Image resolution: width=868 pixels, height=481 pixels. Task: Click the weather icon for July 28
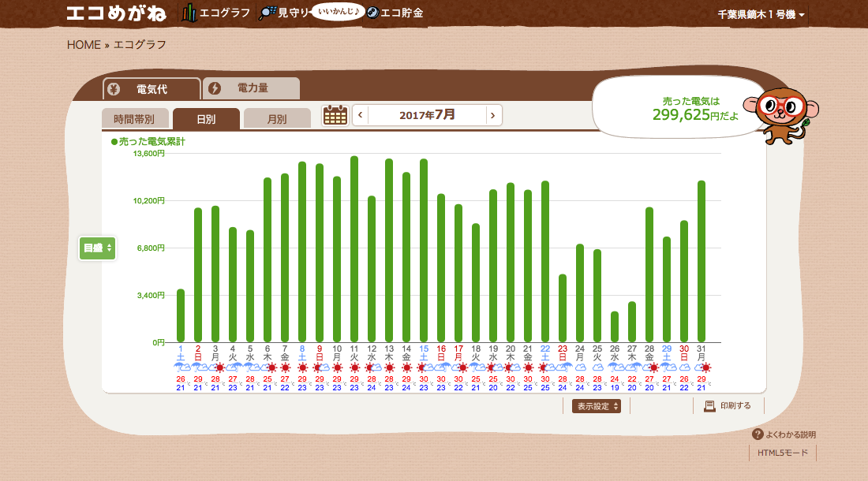pos(652,367)
